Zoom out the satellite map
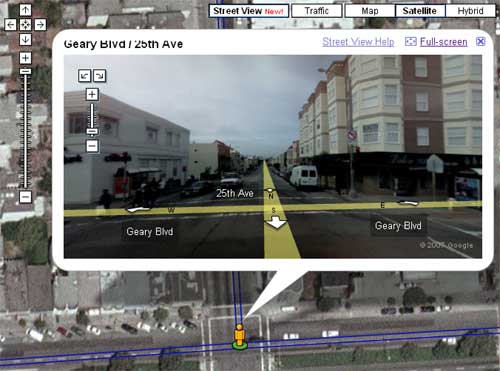 tap(25, 197)
